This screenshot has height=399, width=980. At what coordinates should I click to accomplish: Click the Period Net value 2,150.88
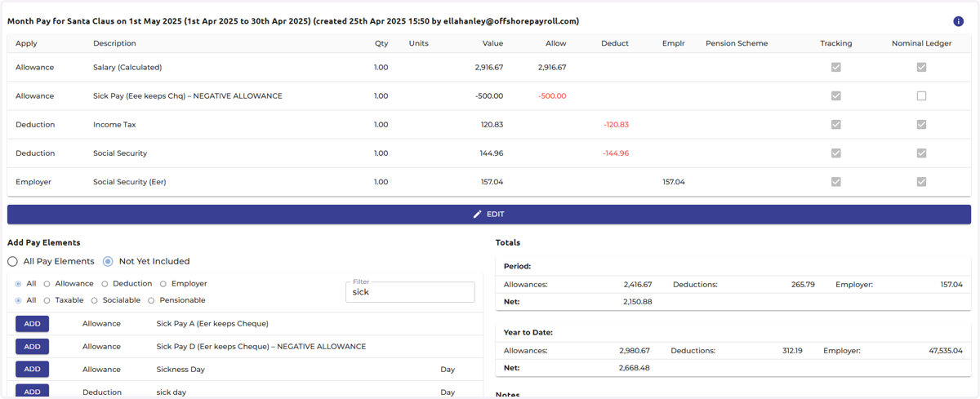pos(637,302)
